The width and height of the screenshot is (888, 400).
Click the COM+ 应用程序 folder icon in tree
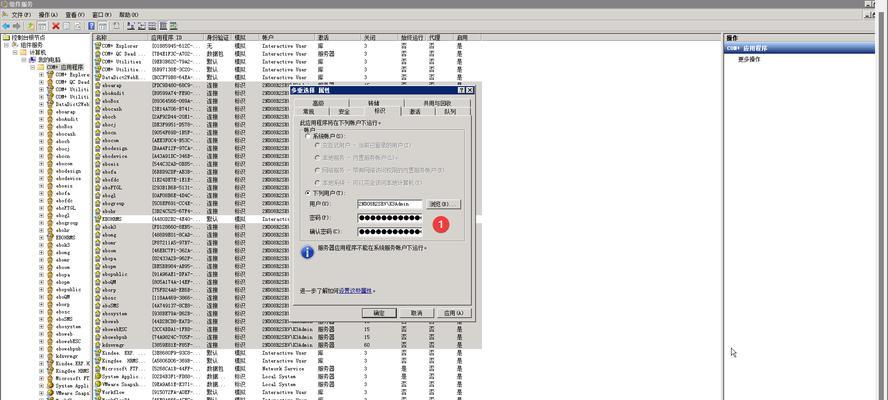[x=41, y=67]
